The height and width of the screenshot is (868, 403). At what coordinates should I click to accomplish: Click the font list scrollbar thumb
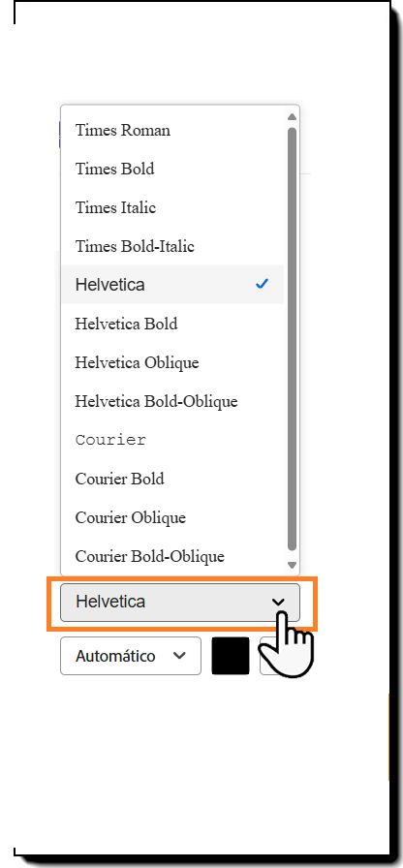tap(292, 339)
